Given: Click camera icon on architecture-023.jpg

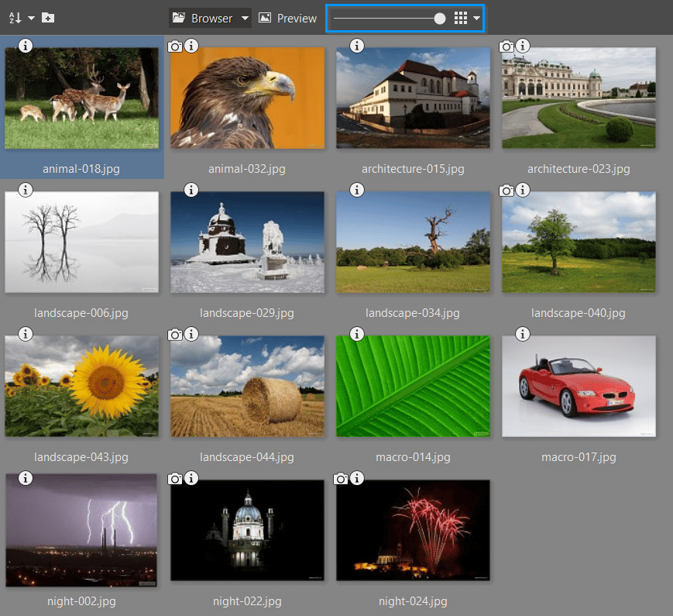Looking at the screenshot, I should pos(506,46).
